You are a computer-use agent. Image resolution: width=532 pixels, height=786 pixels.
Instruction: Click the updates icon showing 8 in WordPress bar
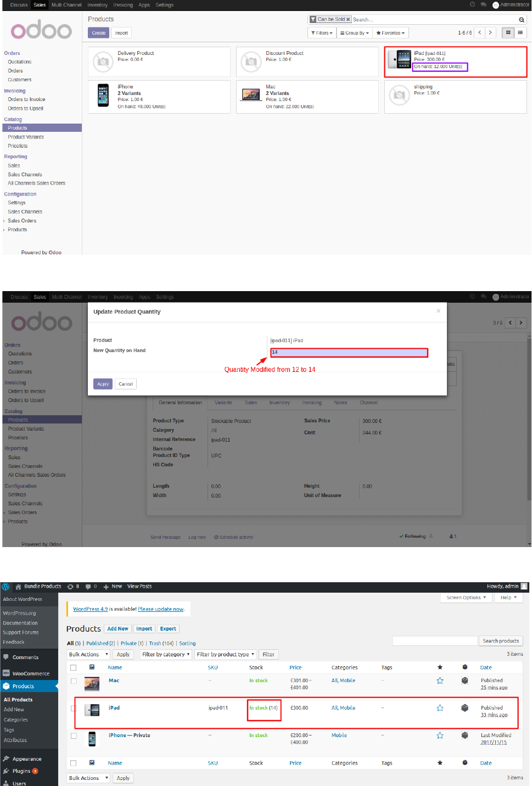pyautogui.click(x=73, y=587)
